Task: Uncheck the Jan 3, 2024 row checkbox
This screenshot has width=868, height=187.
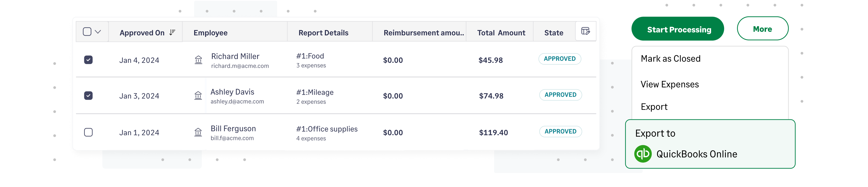Action: click(x=88, y=96)
